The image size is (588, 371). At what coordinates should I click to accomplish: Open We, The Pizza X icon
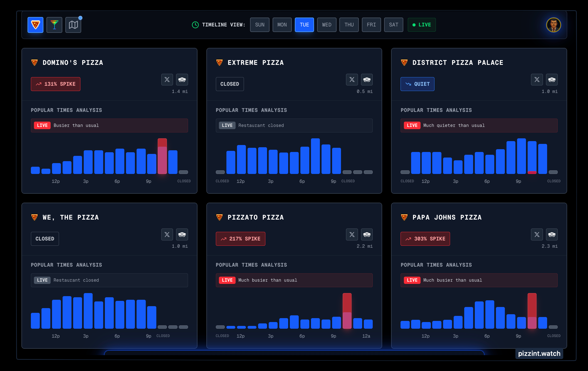coord(167,234)
